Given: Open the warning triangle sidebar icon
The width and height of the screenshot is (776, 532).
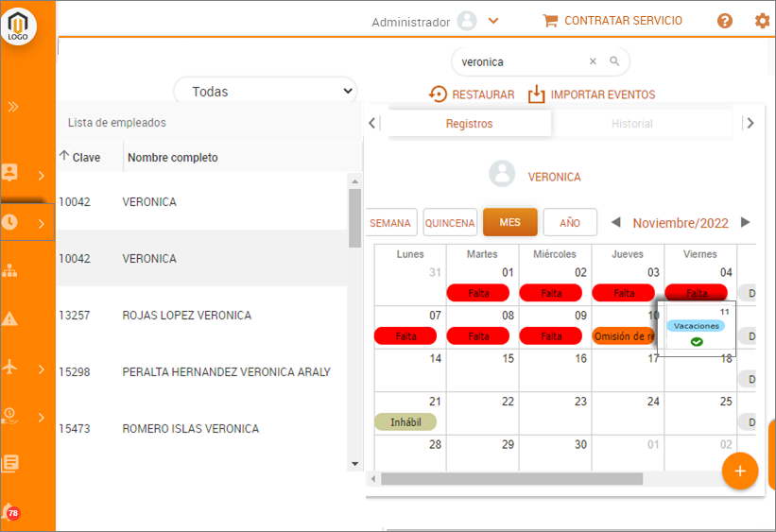Looking at the screenshot, I should pos(10,318).
